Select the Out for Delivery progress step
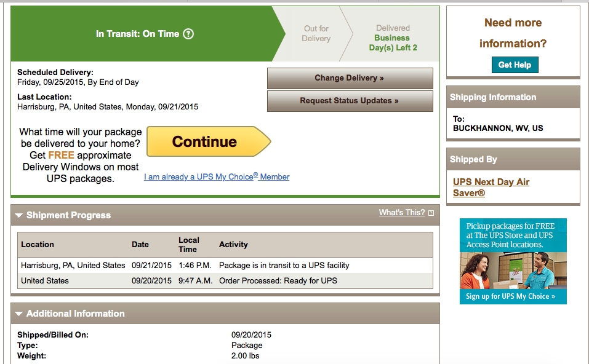 click(316, 33)
